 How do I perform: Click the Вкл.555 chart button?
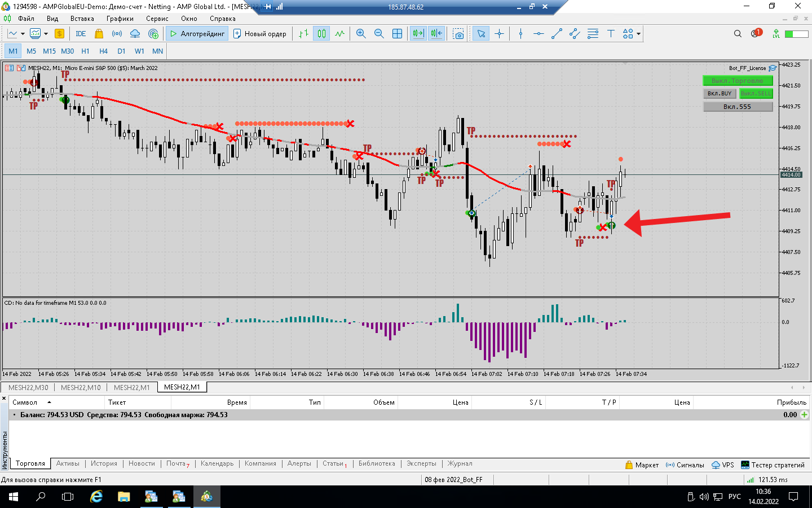click(738, 106)
